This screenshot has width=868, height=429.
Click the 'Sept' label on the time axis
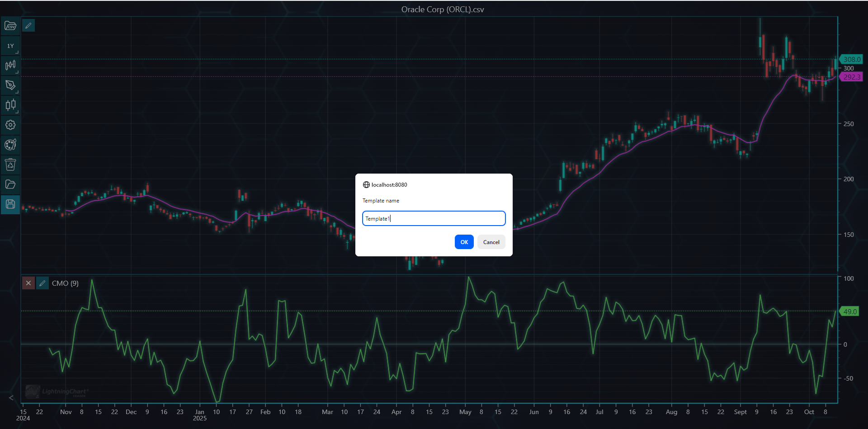point(741,412)
